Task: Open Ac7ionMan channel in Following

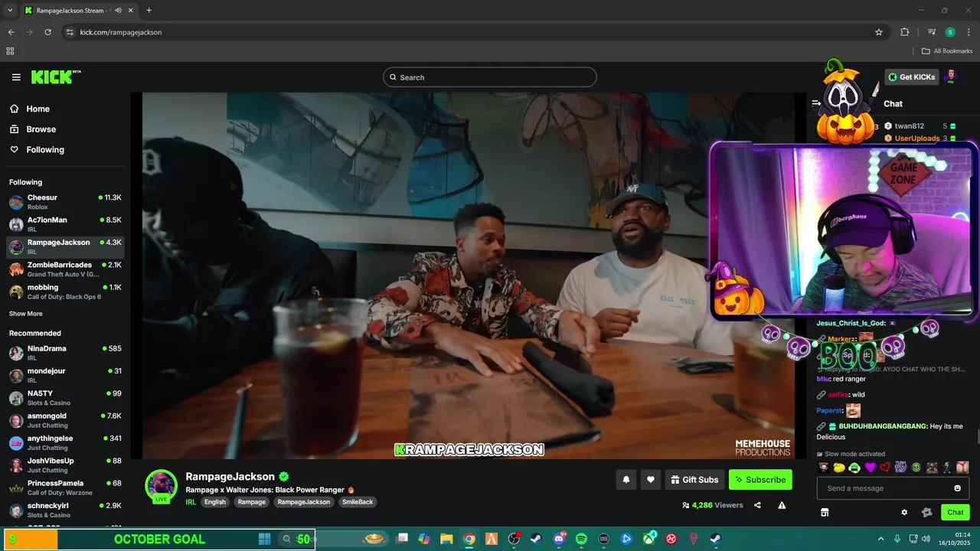Action: click(x=65, y=224)
